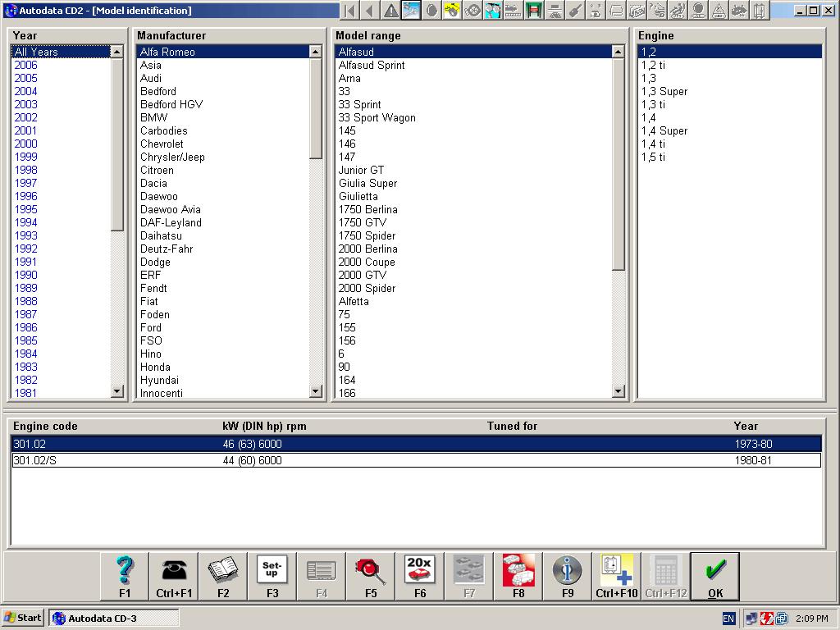Confirm selection with the OK checkmark
Screen dimensions: 840x630
click(715, 577)
